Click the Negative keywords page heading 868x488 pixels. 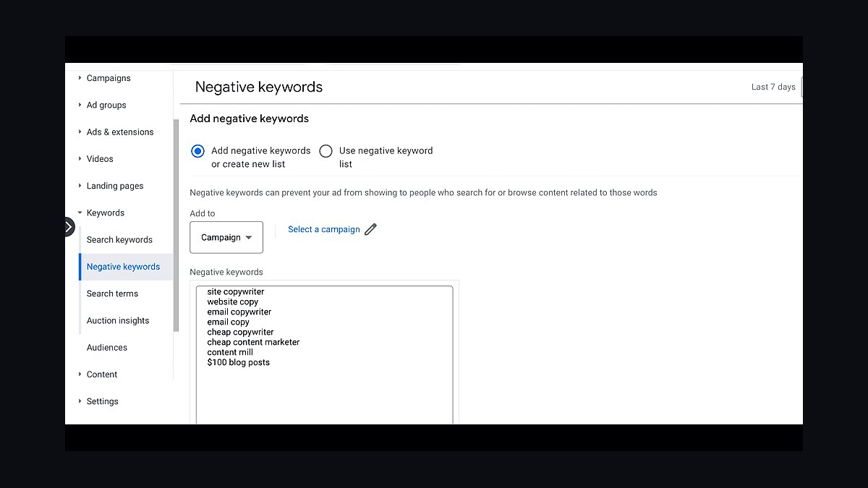click(259, 87)
